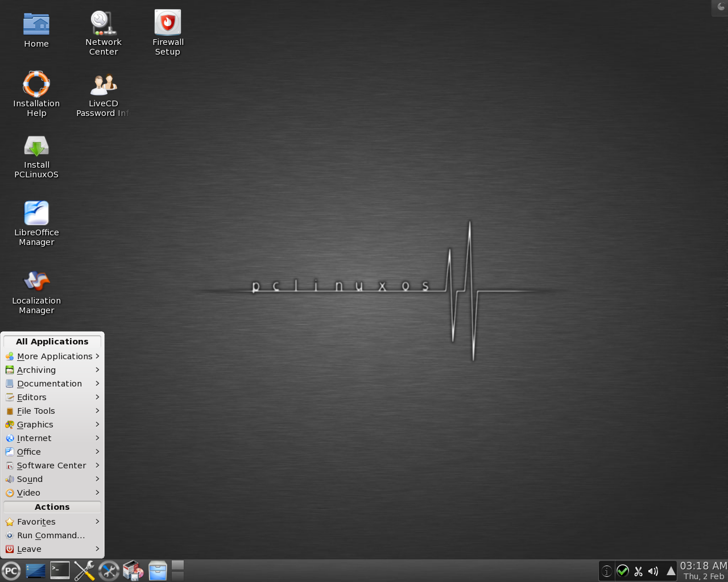The image size is (728, 582).
Task: Select Archiving in the applications menu
Action: pyautogui.click(x=52, y=370)
